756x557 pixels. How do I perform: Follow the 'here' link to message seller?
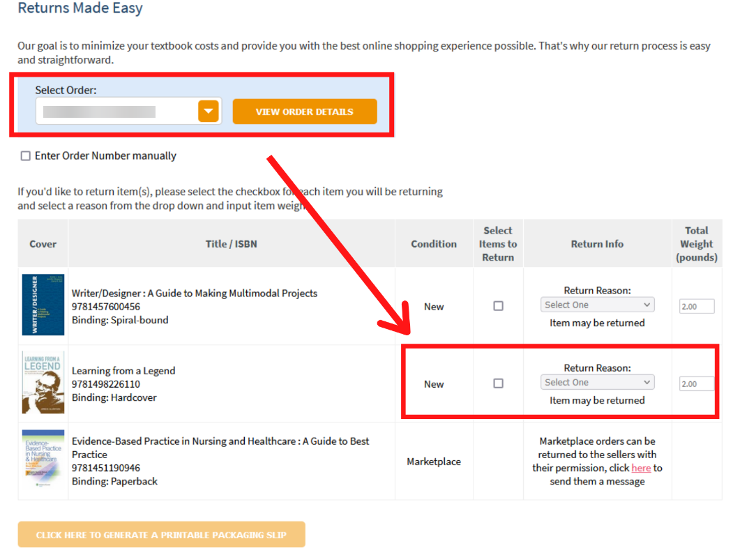pos(641,468)
